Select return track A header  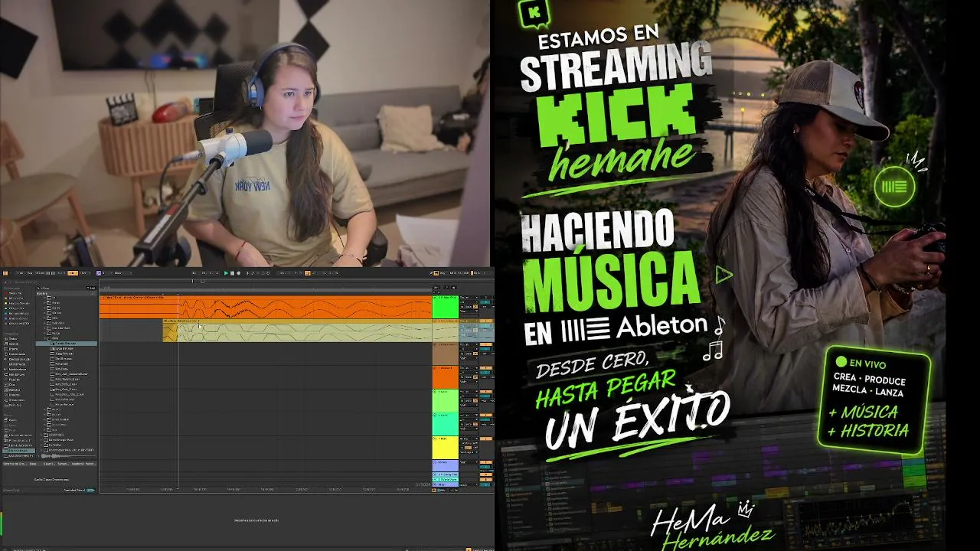pos(445,474)
